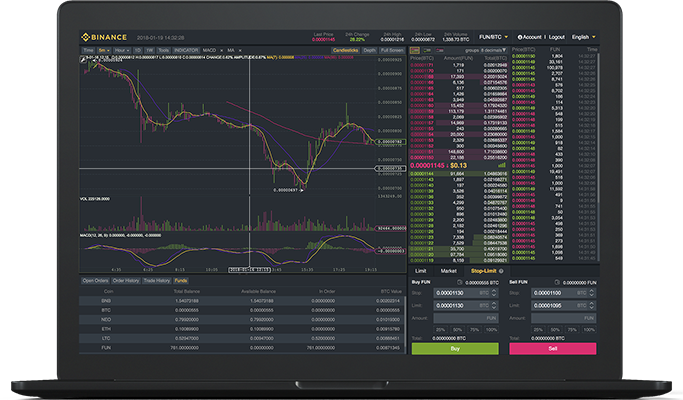Select the Market order tab
This screenshot has width=683, height=400.
449,271
